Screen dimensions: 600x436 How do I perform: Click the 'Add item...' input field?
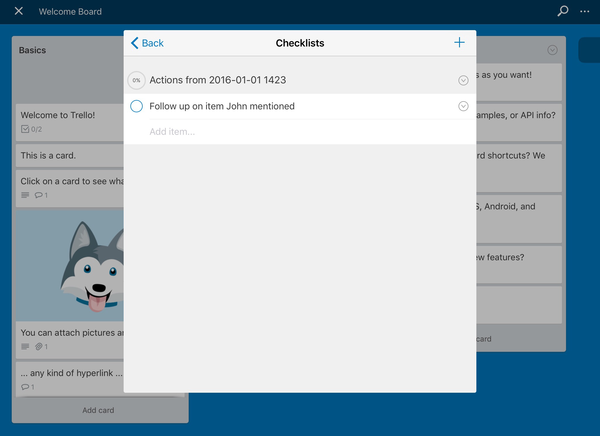(300, 132)
